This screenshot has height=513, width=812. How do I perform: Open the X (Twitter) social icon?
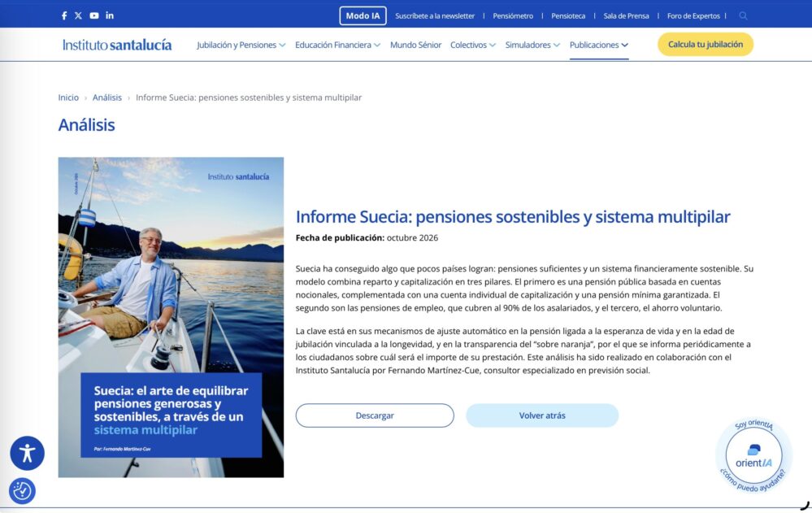pyautogui.click(x=78, y=15)
